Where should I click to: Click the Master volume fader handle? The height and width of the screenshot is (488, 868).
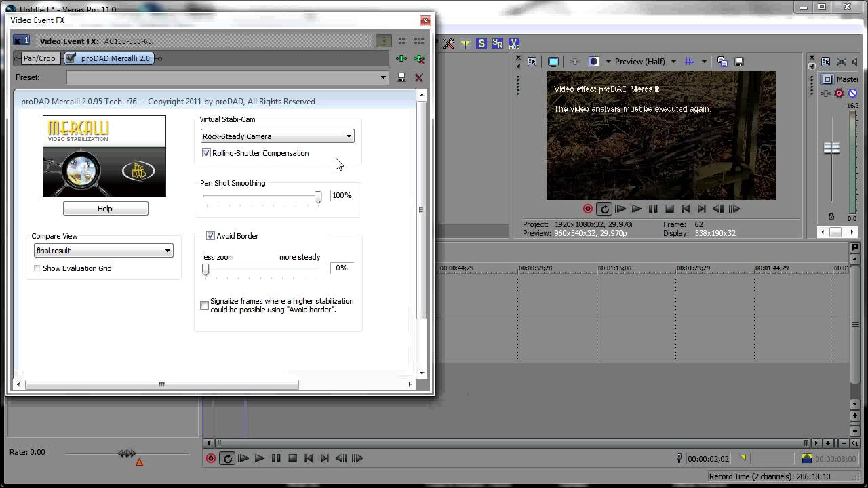click(x=831, y=148)
